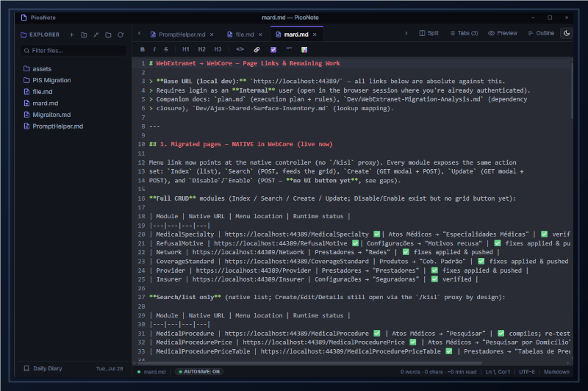Close the file.md tab

click(260, 35)
